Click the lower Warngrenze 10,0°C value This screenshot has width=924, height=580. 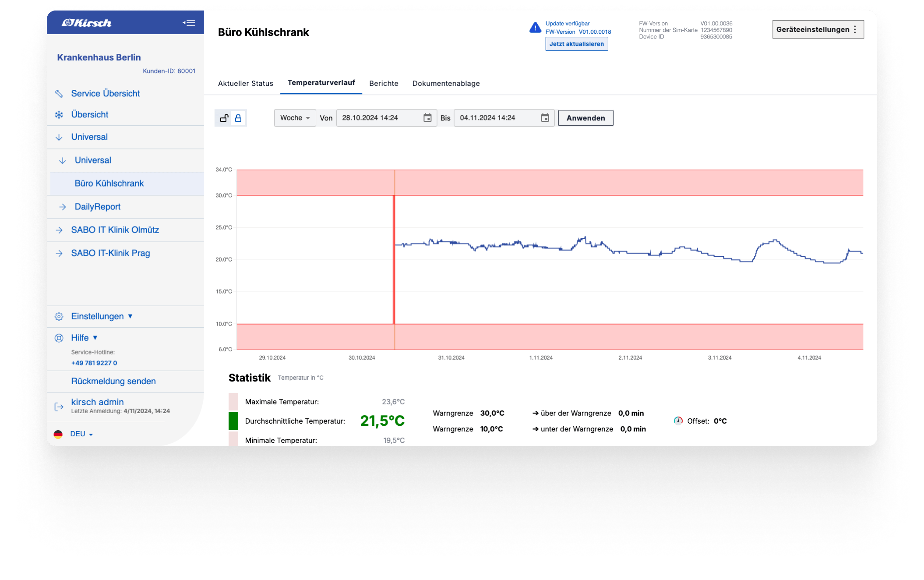[x=491, y=429]
